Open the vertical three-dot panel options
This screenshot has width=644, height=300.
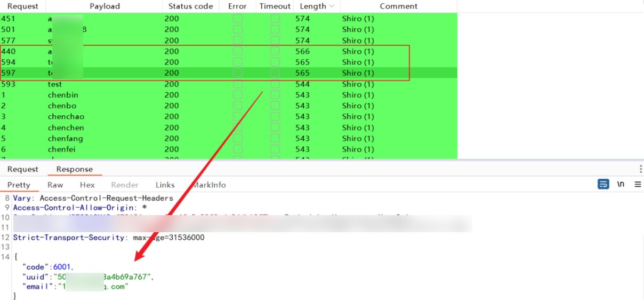tap(640, 169)
